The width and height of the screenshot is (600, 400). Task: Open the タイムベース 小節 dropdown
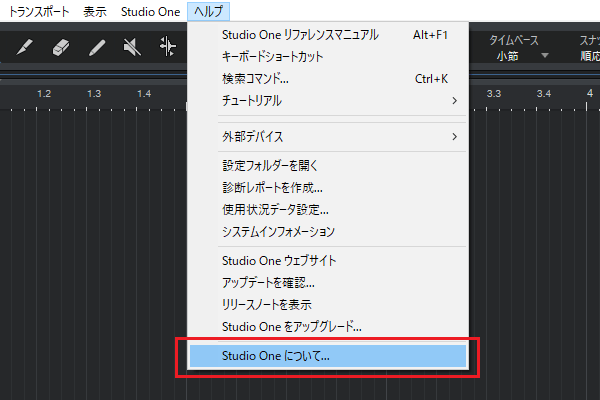[x=523, y=56]
